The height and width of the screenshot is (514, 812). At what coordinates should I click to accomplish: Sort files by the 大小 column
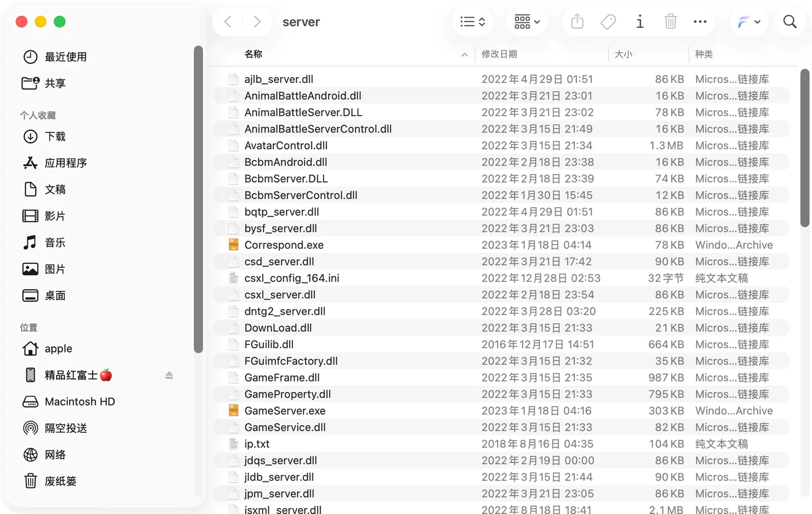[x=623, y=54]
